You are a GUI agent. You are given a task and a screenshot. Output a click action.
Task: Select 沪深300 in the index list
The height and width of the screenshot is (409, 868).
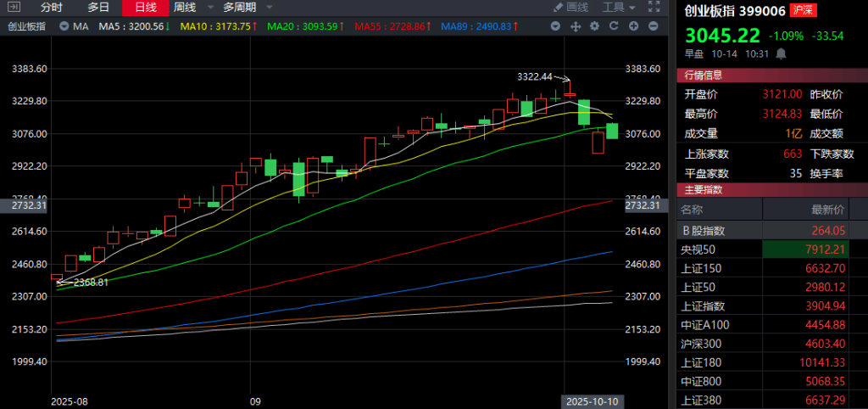point(703,344)
